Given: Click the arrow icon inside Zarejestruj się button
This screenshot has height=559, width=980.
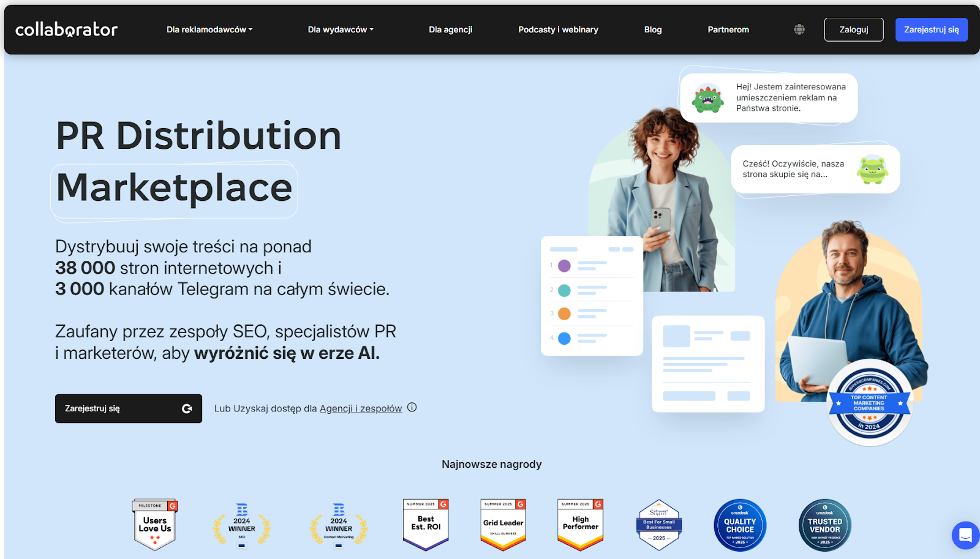Looking at the screenshot, I should tap(187, 408).
